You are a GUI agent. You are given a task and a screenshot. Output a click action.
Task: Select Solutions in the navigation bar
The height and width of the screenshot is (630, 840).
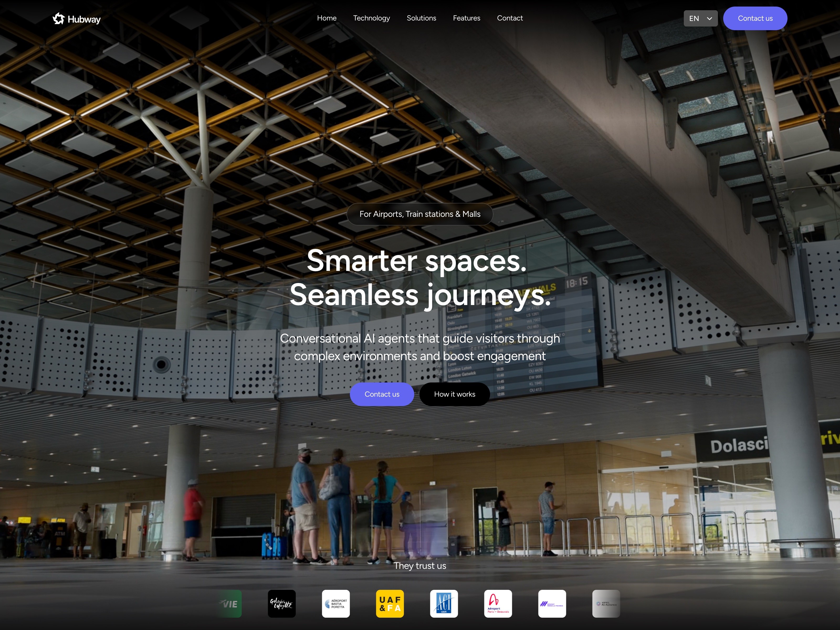pyautogui.click(x=421, y=18)
